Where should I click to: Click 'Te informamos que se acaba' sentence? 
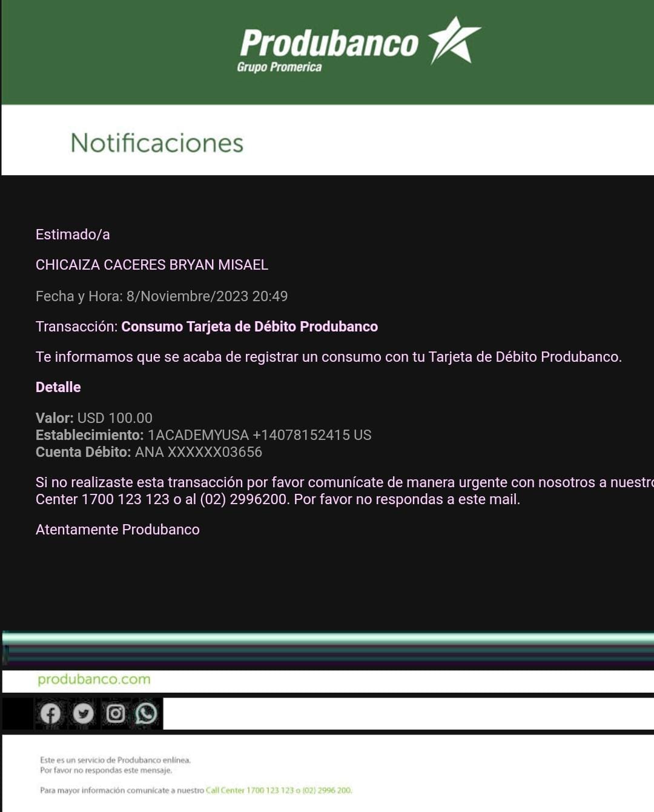(329, 357)
